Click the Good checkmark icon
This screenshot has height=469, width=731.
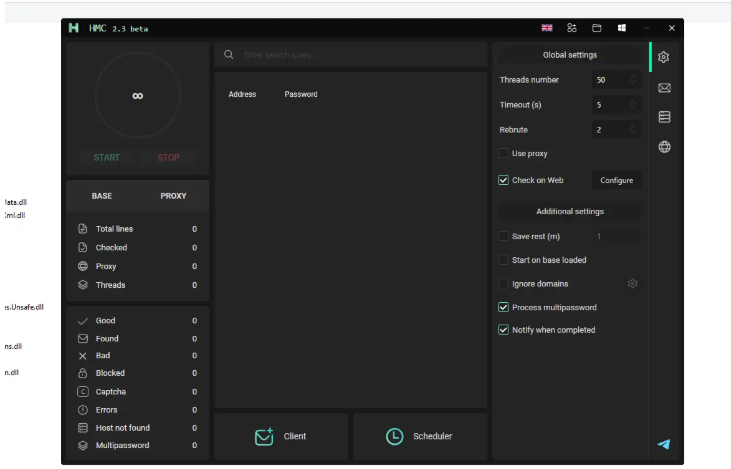83,321
